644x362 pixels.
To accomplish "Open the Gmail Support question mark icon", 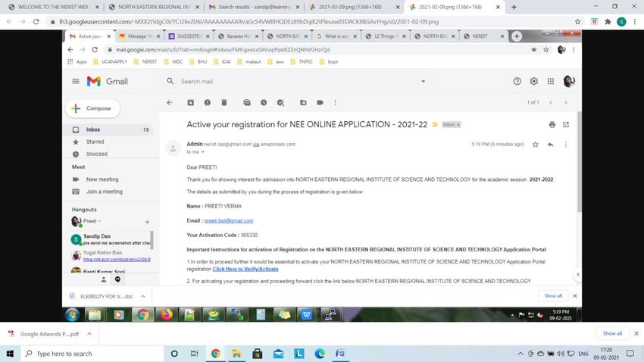I will pos(517,81).
